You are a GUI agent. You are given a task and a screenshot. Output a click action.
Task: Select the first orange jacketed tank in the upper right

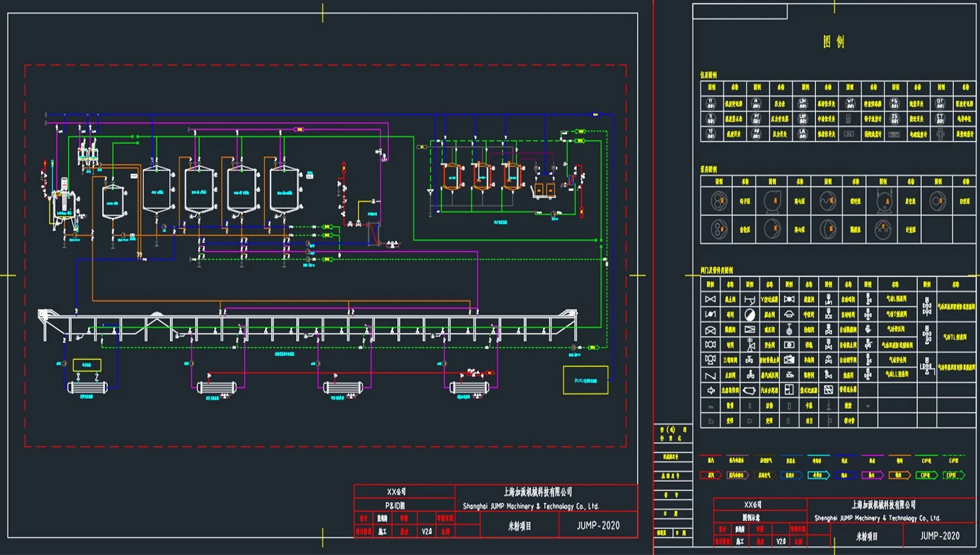click(452, 176)
